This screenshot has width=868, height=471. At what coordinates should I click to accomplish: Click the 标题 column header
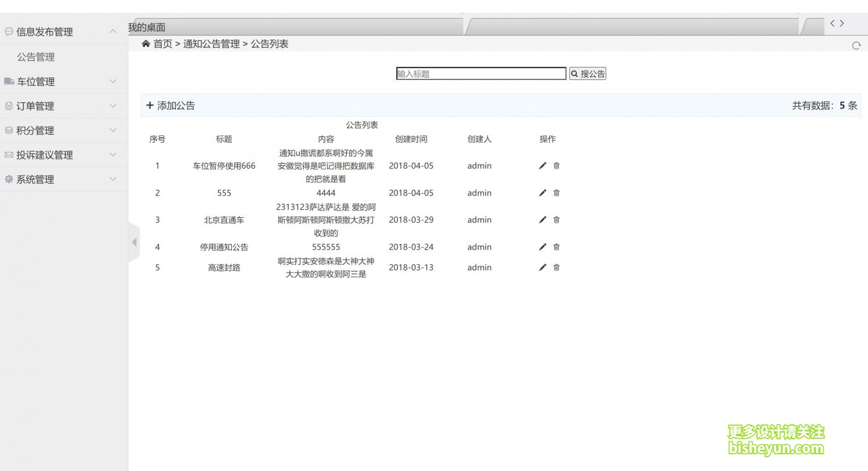point(224,139)
